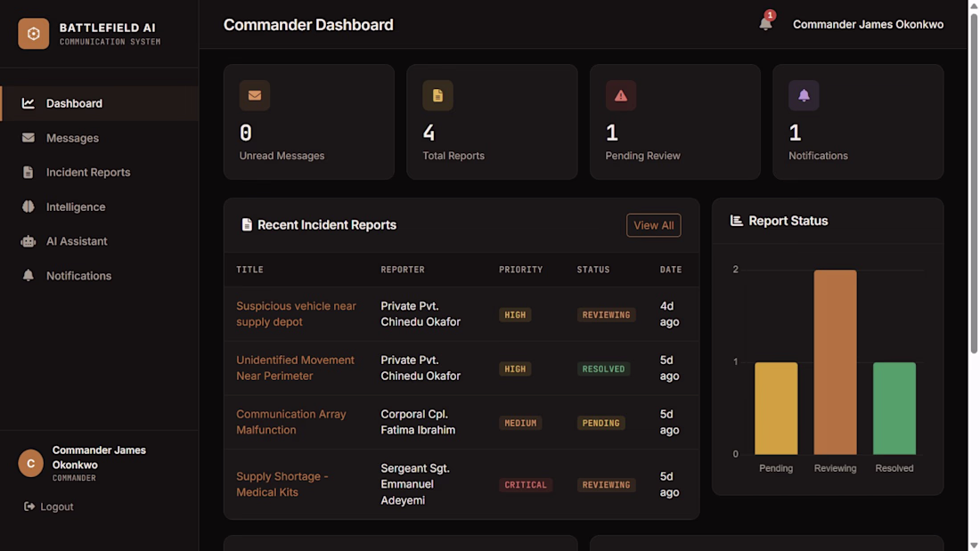980x551 pixels.
Task: Open Communication Array Malfunction report
Action: click(291, 422)
